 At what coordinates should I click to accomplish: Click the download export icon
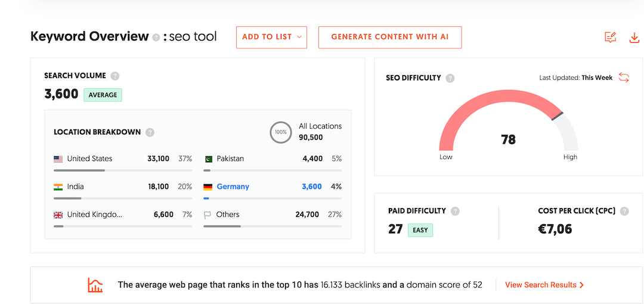point(634,38)
